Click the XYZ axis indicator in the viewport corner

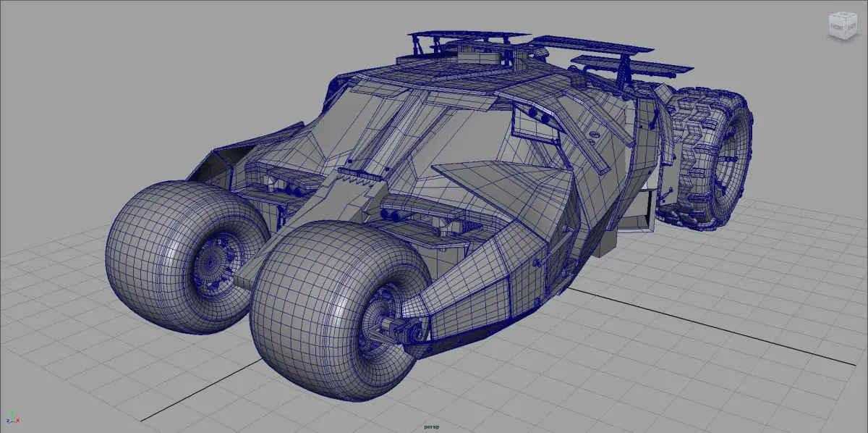click(13, 418)
